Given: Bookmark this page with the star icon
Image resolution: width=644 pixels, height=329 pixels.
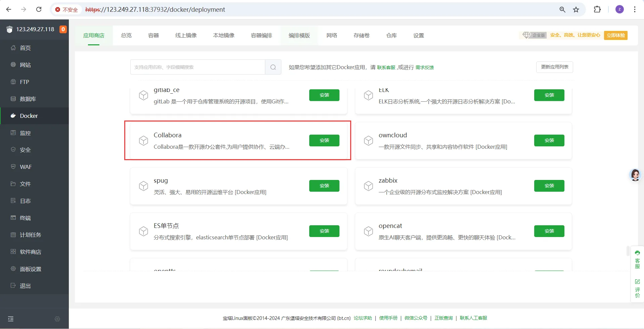Looking at the screenshot, I should 576,9.
